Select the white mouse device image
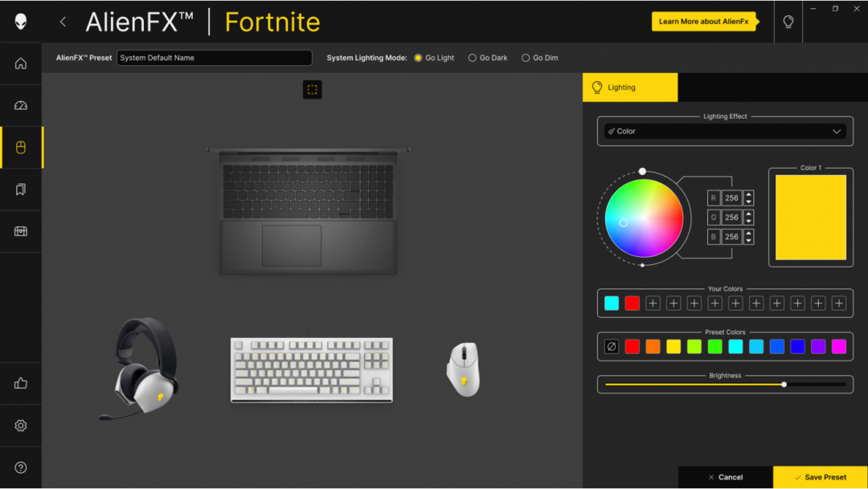This screenshot has width=868, height=489. coord(464,369)
